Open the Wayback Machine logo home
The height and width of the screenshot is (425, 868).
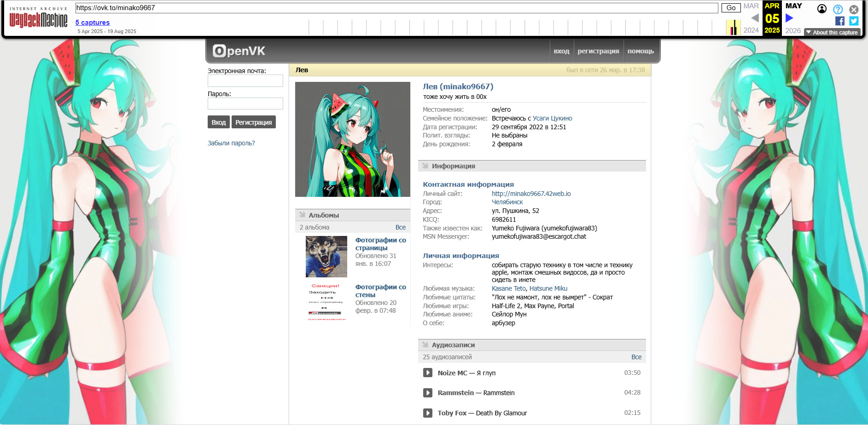[38, 17]
